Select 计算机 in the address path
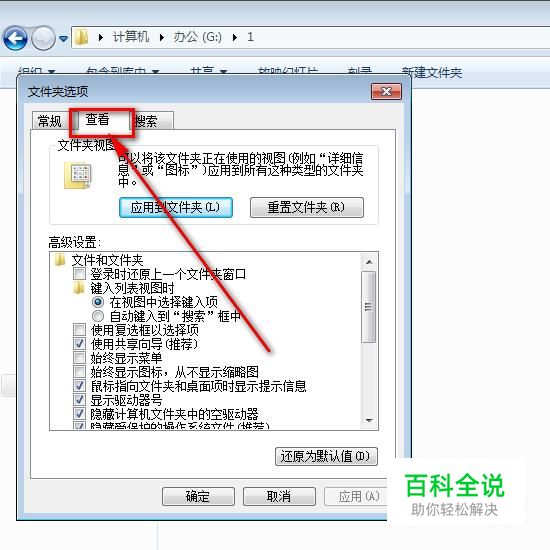550x550 pixels. (131, 37)
